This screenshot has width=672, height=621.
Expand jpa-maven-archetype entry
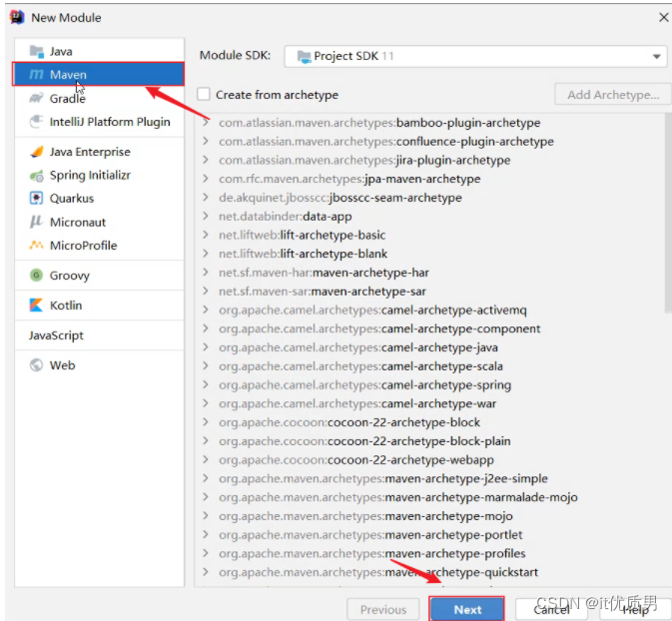pos(206,179)
